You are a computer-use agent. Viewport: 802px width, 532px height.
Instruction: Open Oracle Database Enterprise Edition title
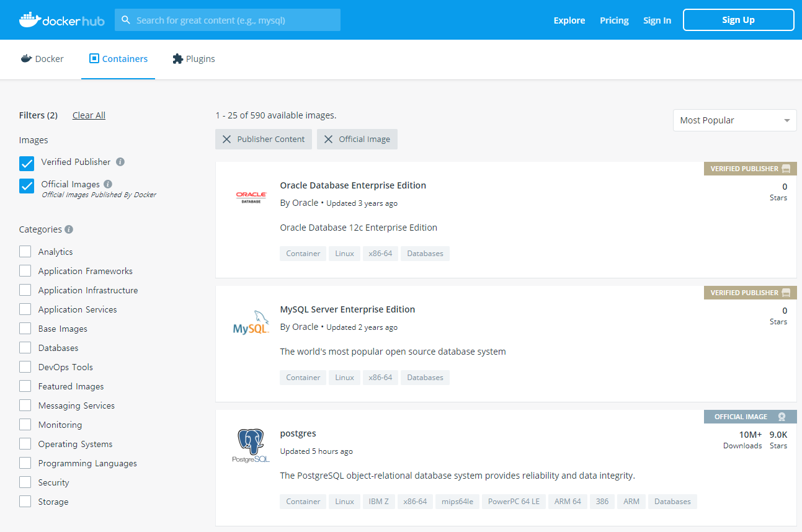tap(353, 185)
